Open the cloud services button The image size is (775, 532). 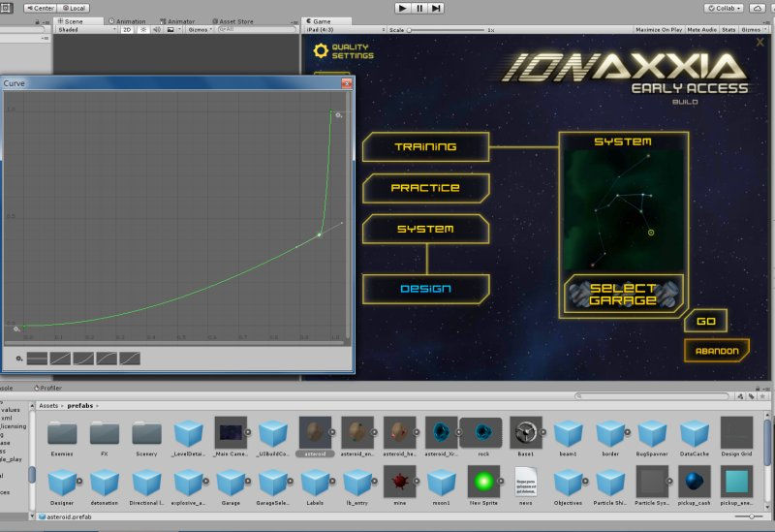758,8
